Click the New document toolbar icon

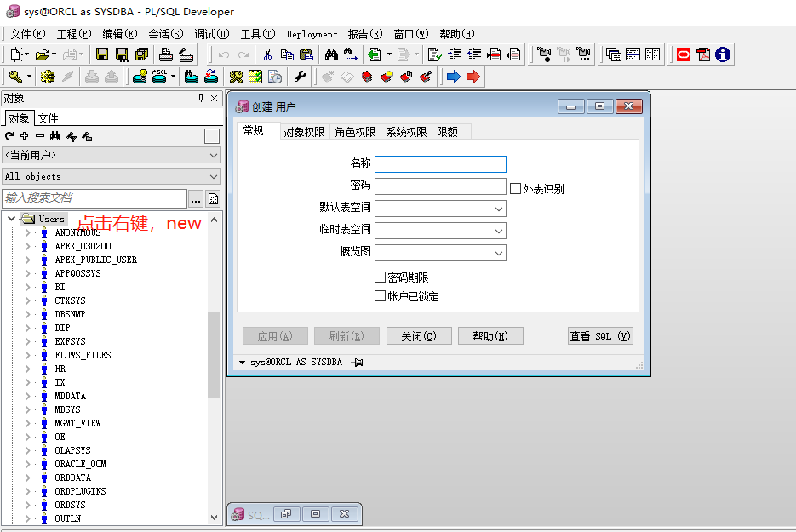pyautogui.click(x=15, y=54)
